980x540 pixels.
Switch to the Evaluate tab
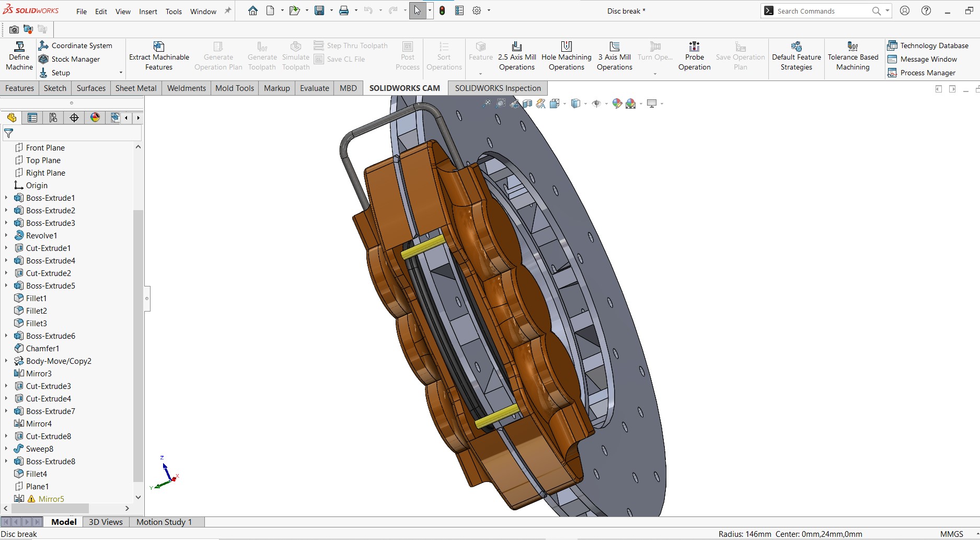tap(314, 88)
